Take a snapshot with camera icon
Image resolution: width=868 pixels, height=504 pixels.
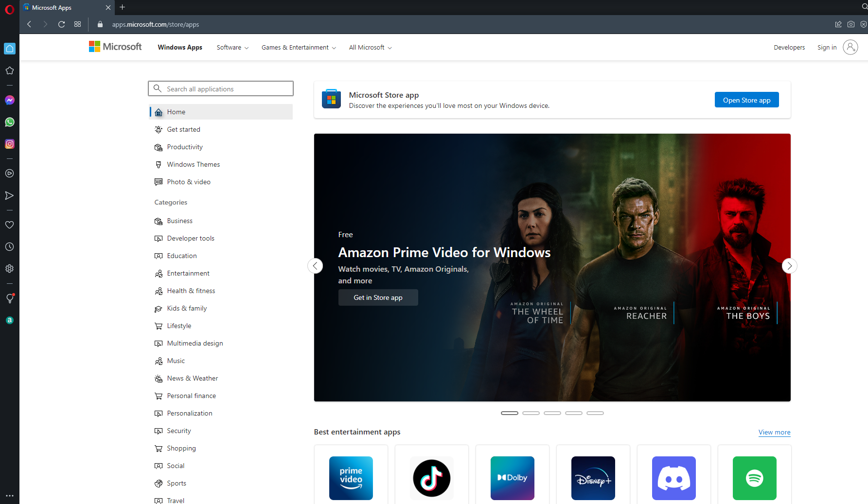[851, 24]
